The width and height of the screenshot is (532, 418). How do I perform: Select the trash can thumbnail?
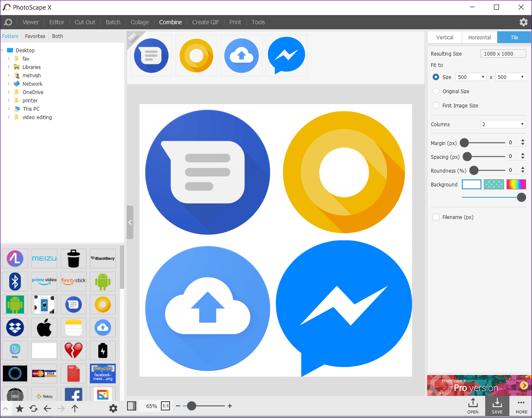(x=74, y=258)
